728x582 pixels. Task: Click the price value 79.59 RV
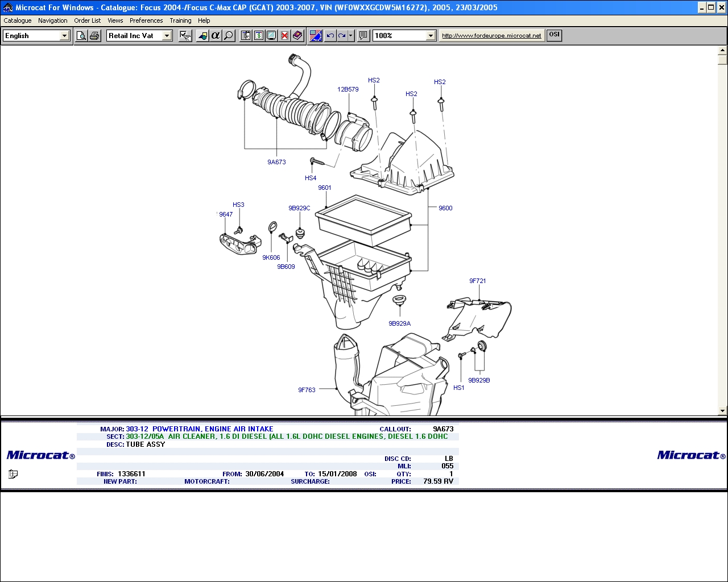coord(439,481)
